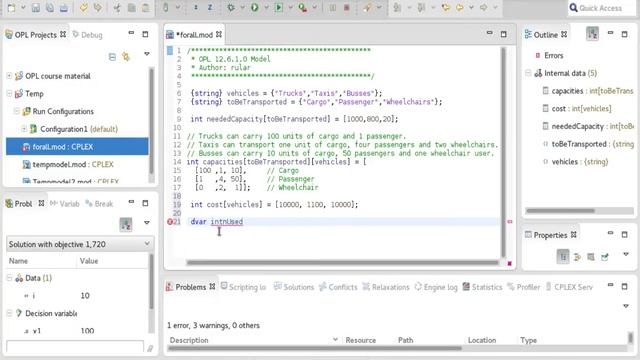Click the Pause/Suspend toolbar icon

[333, 7]
